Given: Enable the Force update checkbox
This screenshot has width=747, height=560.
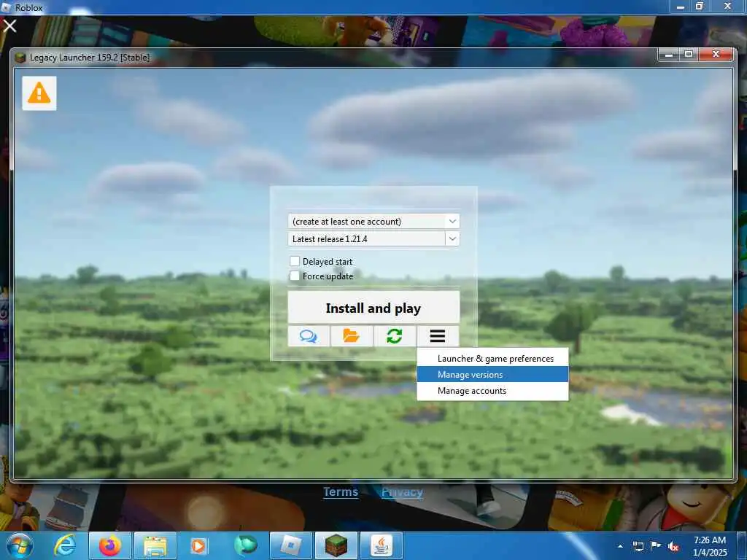Looking at the screenshot, I should click(295, 276).
